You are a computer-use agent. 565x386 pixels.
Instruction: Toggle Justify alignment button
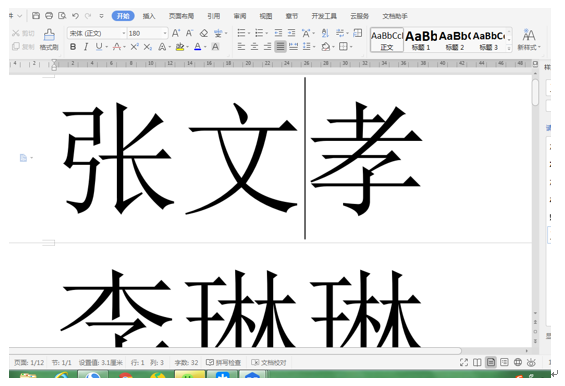[280, 46]
